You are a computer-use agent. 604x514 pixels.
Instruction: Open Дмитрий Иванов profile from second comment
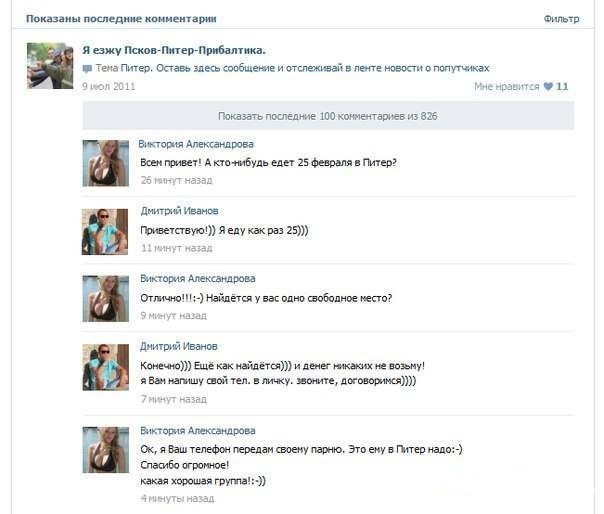pos(180,211)
